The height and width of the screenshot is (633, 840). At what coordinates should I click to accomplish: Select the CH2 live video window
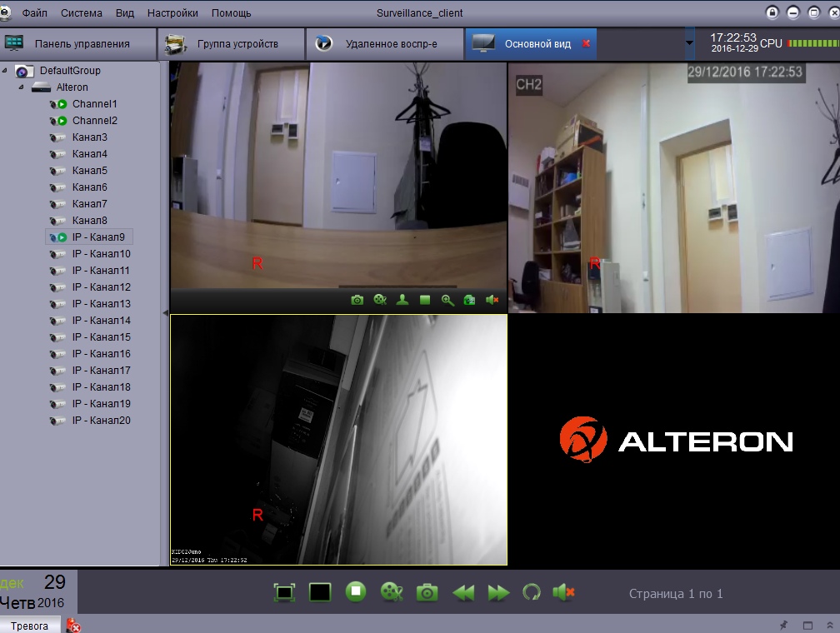pyautogui.click(x=674, y=187)
